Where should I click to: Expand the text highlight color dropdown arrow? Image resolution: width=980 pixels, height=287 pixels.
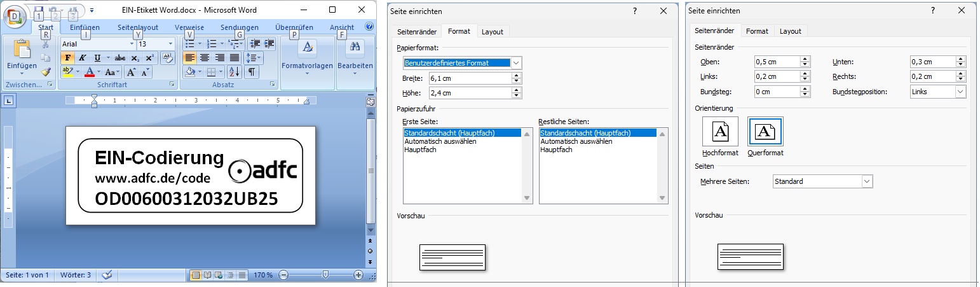pos(78,72)
